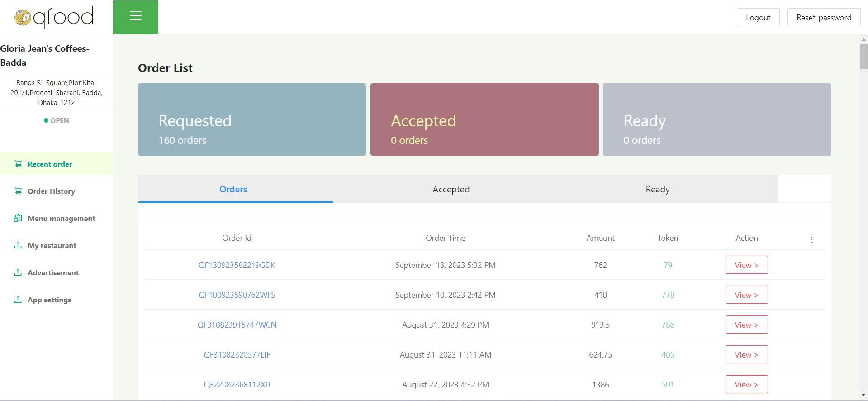Open order QF310823915747WCN link
Viewport: 868px width, 401px height.
pyautogui.click(x=237, y=325)
